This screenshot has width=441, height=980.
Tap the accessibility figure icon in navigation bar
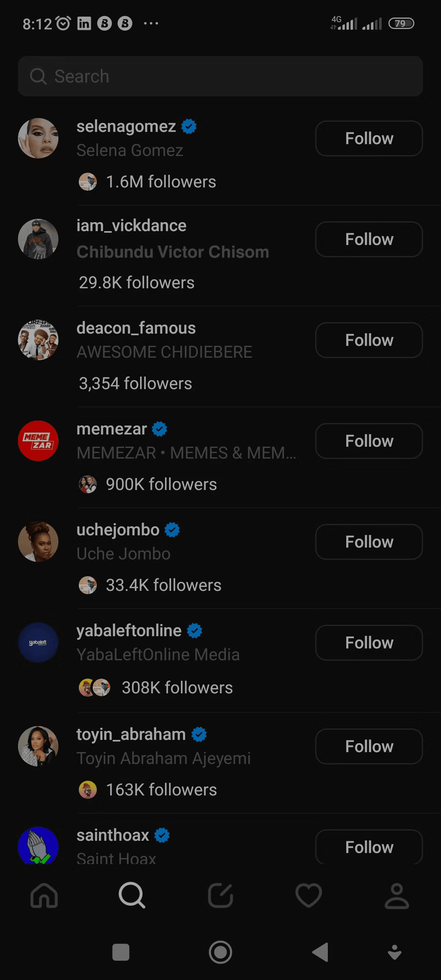click(394, 952)
